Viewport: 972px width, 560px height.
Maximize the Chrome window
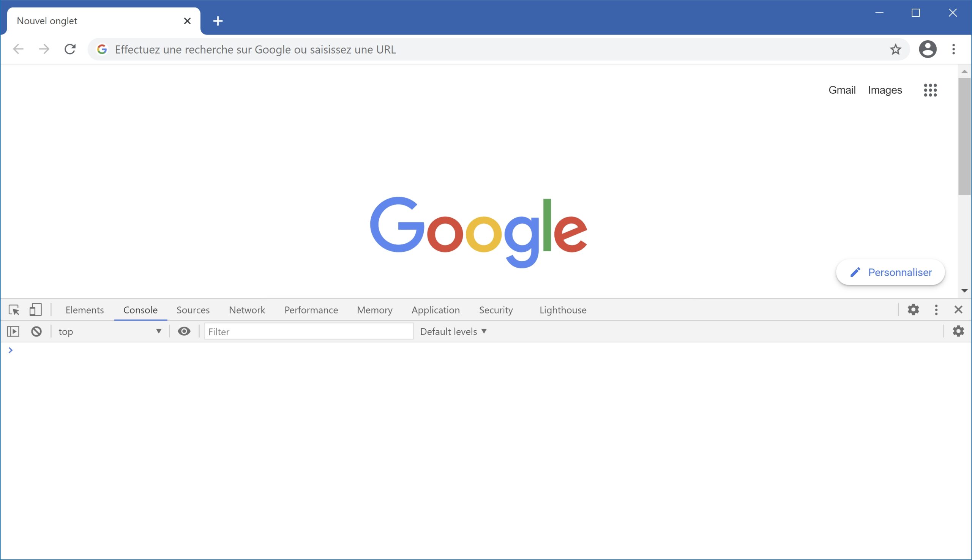[x=916, y=13]
